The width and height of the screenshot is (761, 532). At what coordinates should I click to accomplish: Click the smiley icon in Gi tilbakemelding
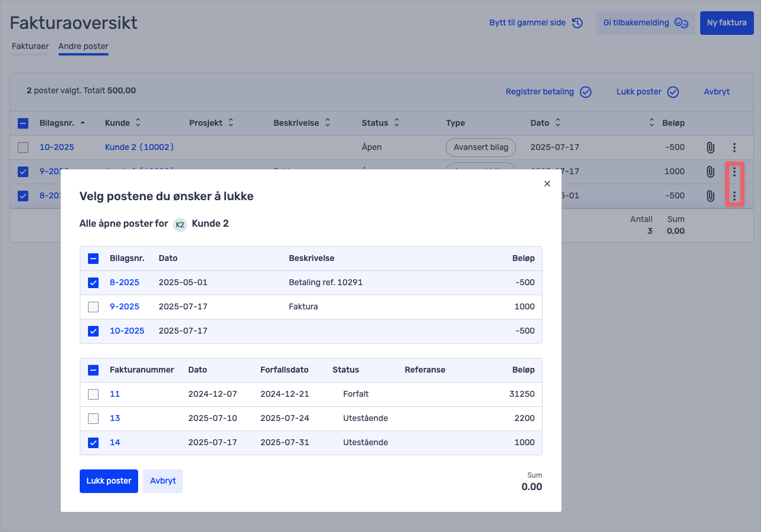pos(681,23)
